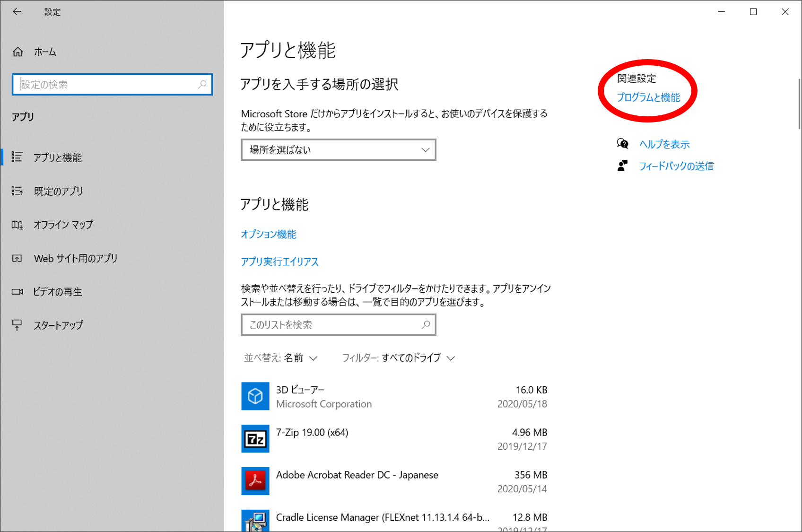Click the back arrow in Settings header
Screen dimensions: 802x532
click(17, 12)
